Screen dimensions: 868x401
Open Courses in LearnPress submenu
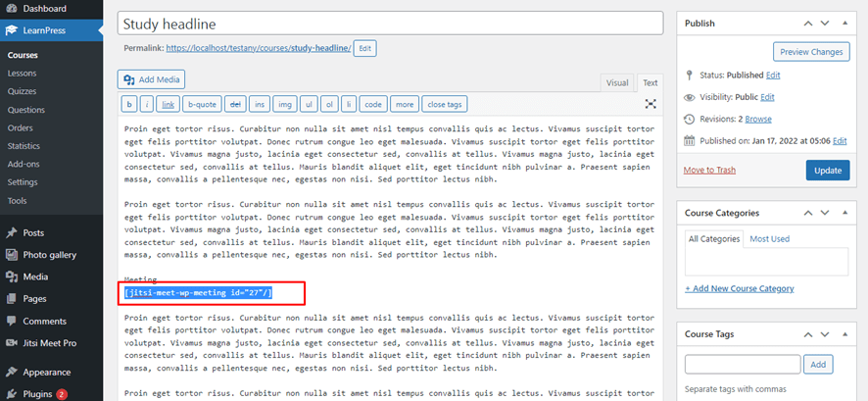click(x=23, y=55)
